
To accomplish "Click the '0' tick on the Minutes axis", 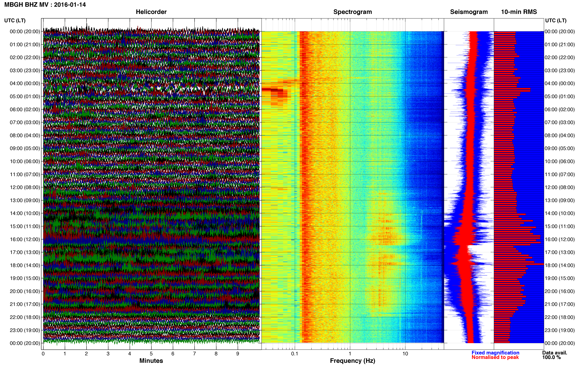I will tap(43, 354).
